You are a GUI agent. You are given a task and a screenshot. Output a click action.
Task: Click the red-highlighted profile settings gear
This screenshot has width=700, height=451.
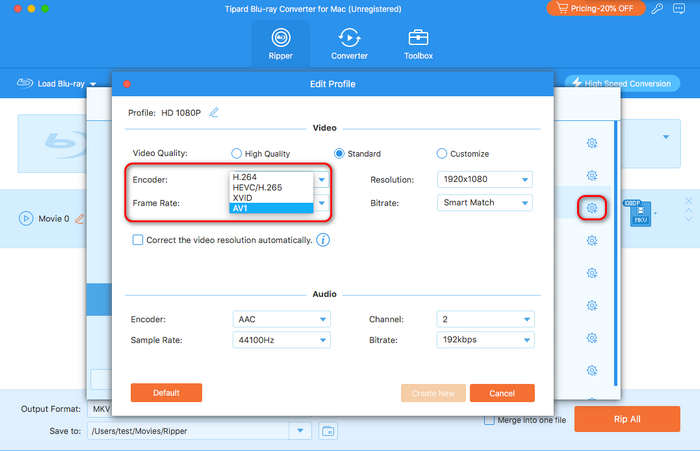tap(592, 208)
